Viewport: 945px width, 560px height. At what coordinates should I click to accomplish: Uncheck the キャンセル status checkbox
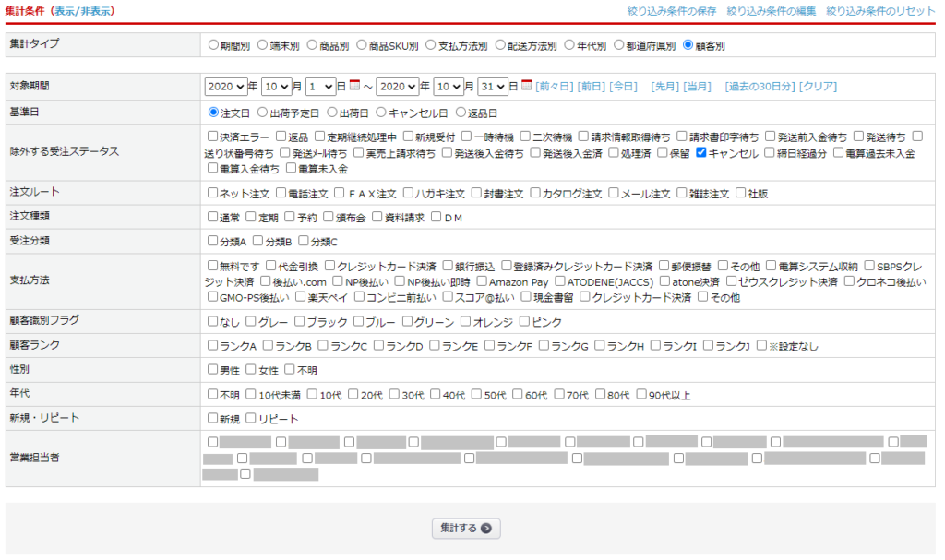701,153
